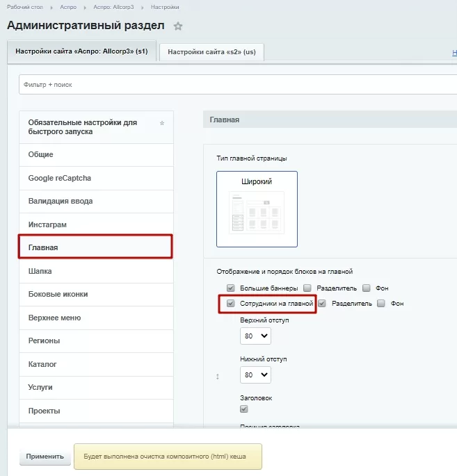457x476 pixels.
Task: Click the Применить button
Action: 45,457
